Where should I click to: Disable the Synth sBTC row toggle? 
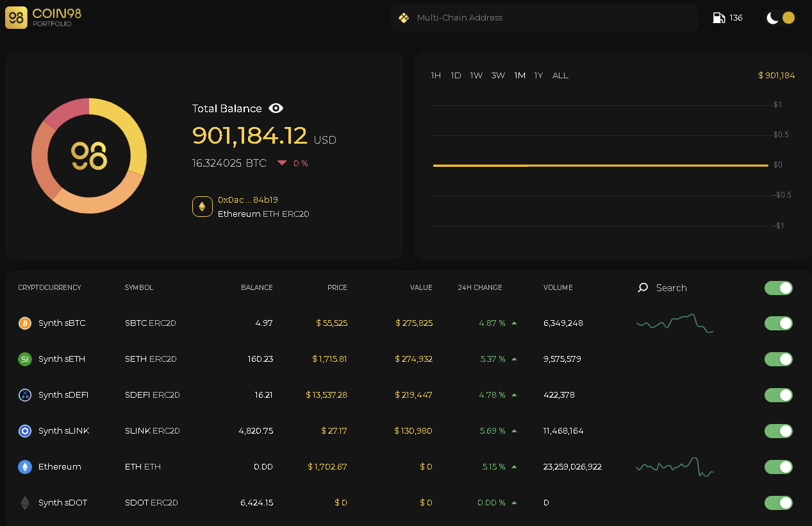click(x=779, y=323)
